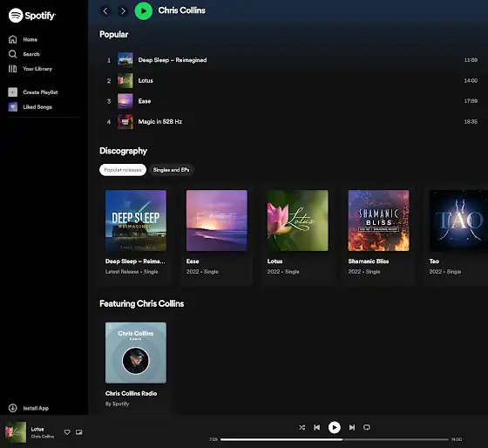Like the current song Lotus with heart
This screenshot has width=488, height=448.
67,432
